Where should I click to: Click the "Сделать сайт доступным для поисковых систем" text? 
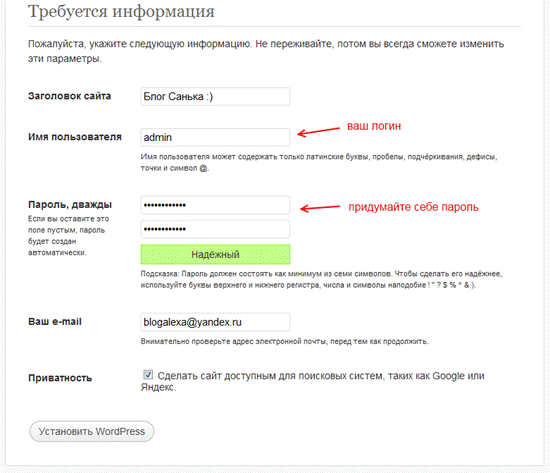[313, 381]
